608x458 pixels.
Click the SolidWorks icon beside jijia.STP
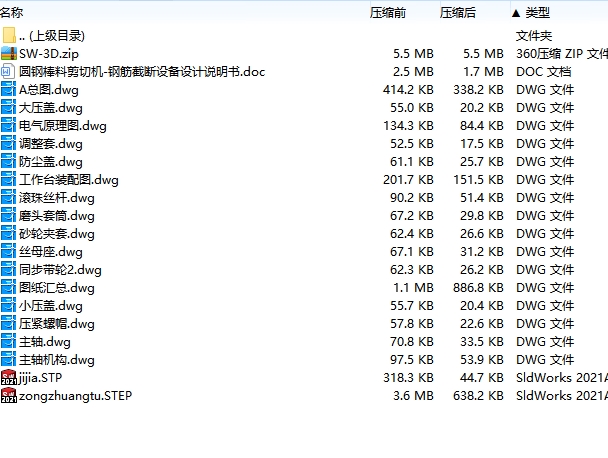[9, 377]
